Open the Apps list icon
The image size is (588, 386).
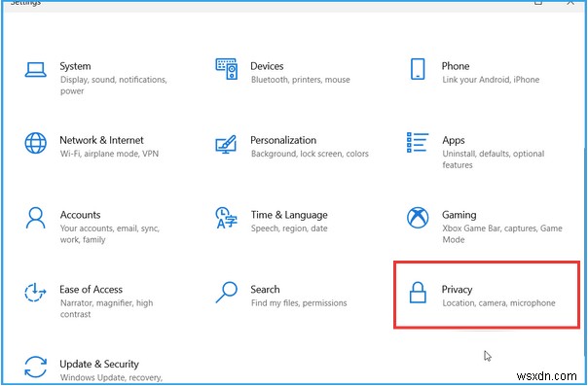click(418, 142)
